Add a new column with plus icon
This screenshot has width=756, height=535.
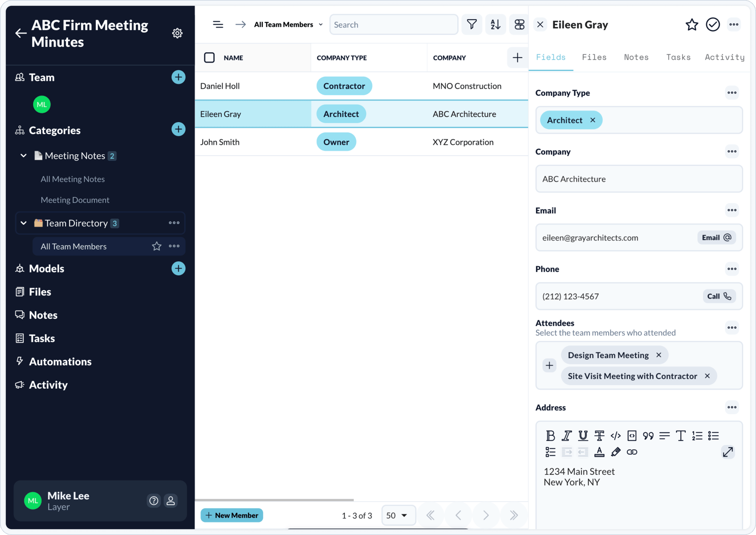click(518, 57)
